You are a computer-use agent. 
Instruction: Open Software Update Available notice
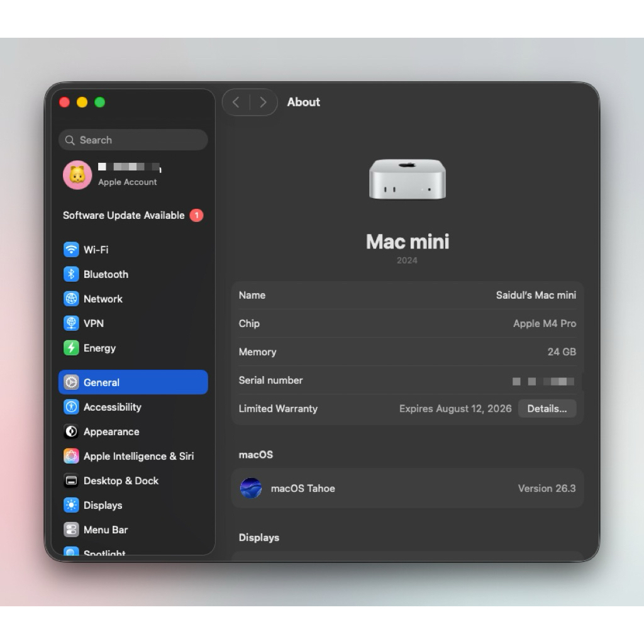point(133,215)
